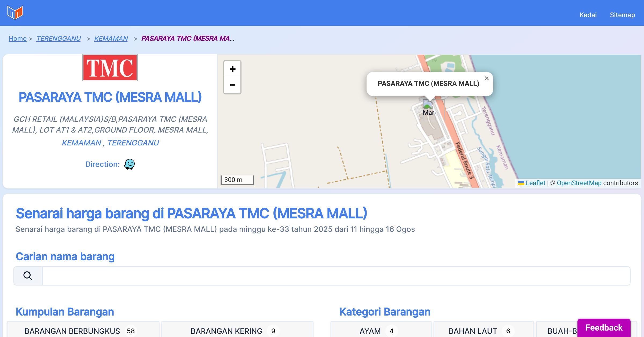This screenshot has height=337, width=644.
Task: Click the TMC store logo
Action: pos(110,68)
